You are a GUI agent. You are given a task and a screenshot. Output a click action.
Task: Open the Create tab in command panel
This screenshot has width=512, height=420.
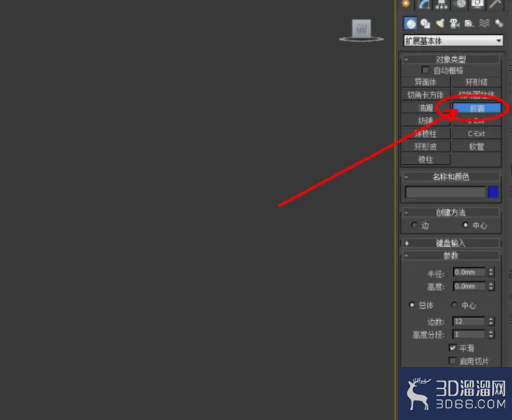[406, 4]
